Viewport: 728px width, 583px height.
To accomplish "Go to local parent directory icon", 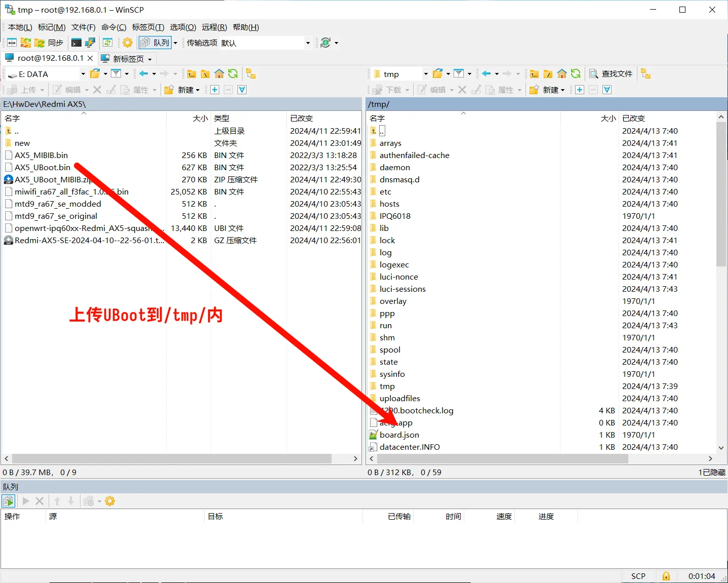I will [x=191, y=74].
